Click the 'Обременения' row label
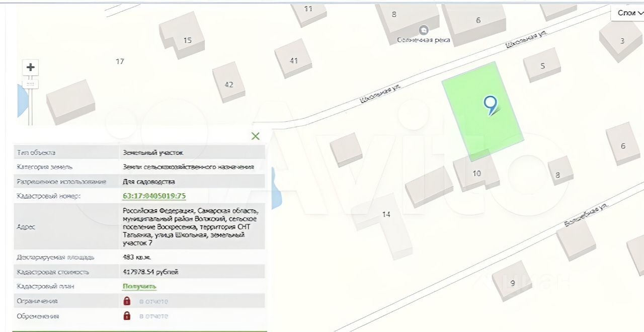 [x=38, y=316]
